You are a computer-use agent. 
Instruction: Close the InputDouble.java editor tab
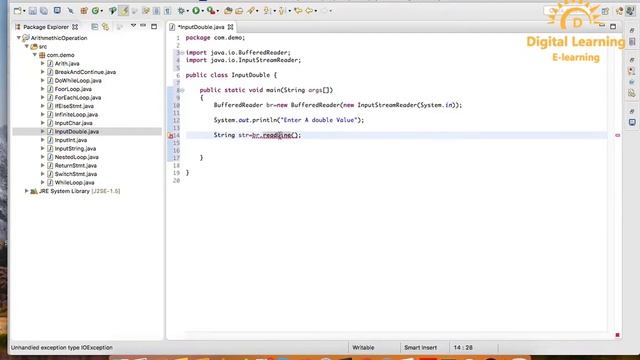click(231, 27)
